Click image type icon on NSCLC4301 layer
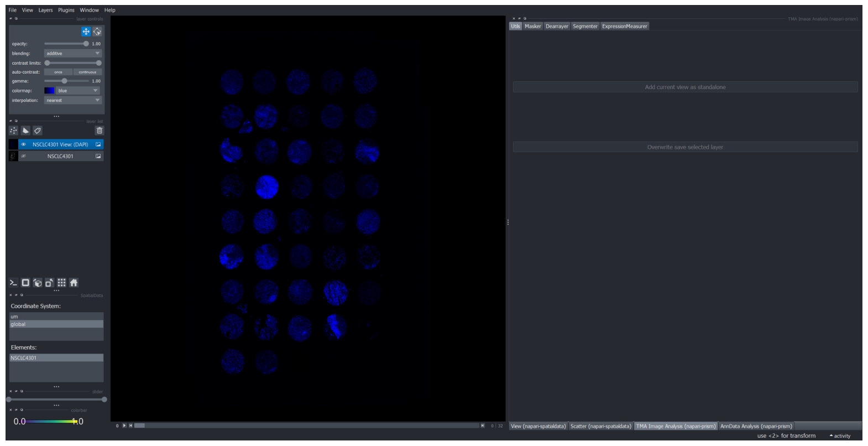Screen dimensions: 868x446 pos(98,156)
